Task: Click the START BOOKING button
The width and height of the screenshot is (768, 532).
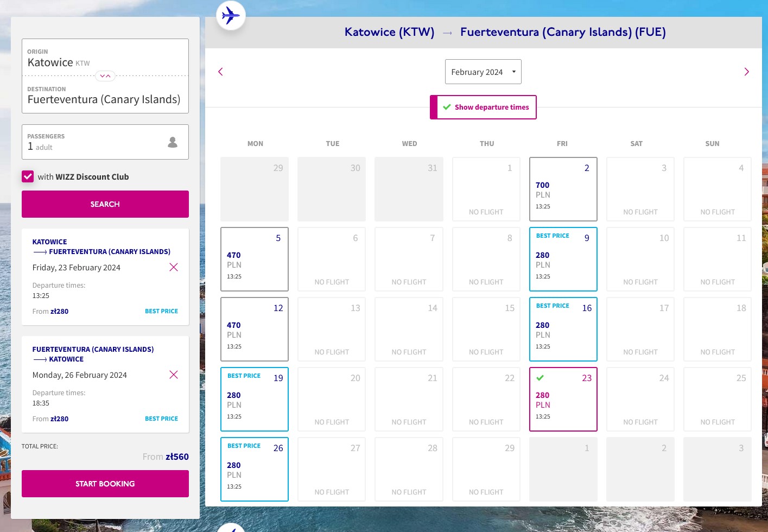Action: (x=105, y=484)
